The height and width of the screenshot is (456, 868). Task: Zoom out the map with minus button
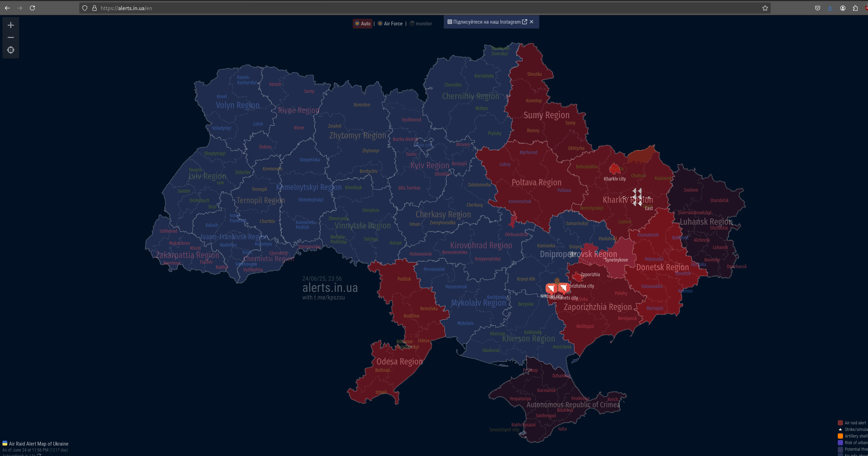(x=11, y=37)
